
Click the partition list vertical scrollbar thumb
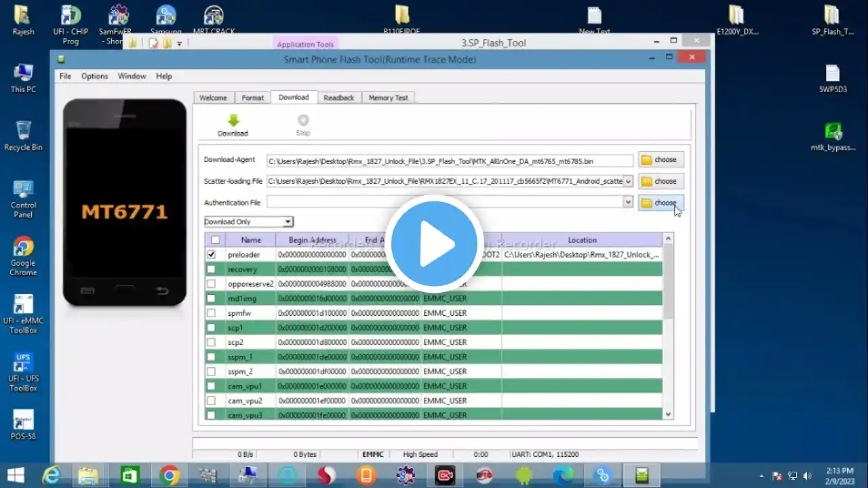click(x=668, y=281)
